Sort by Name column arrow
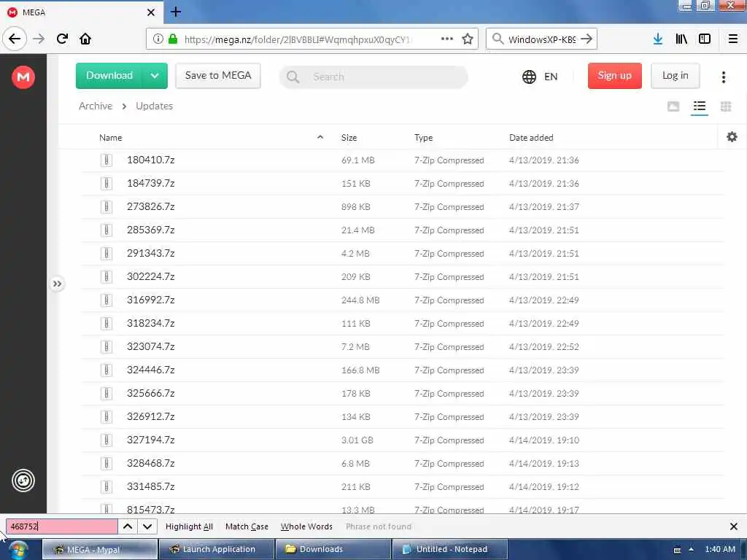The width and height of the screenshot is (747, 560). pos(320,137)
